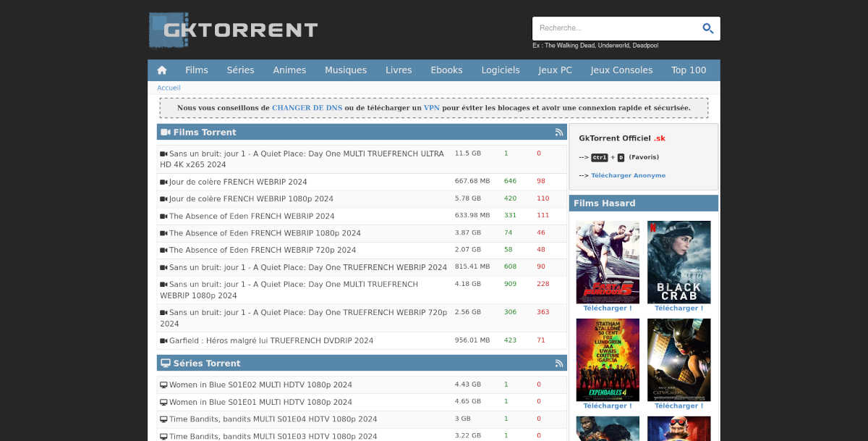The width and height of the screenshot is (868, 441).
Task: Open the .sk official domain link
Action: pyautogui.click(x=660, y=138)
